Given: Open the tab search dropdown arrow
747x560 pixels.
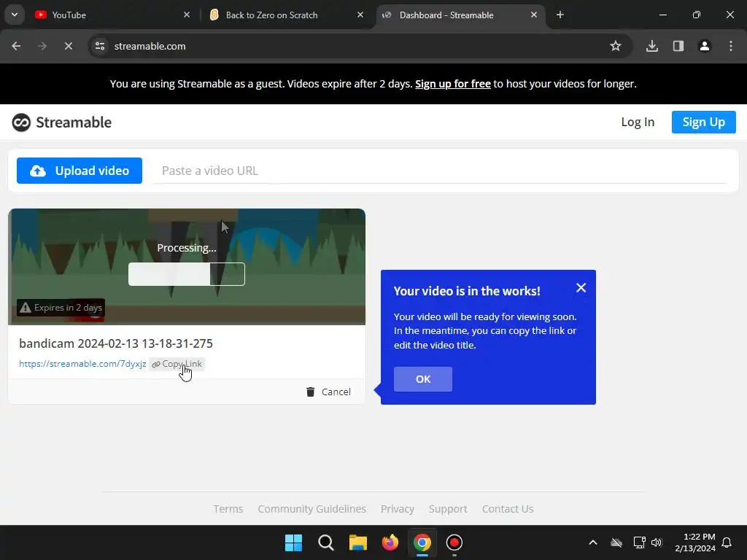Looking at the screenshot, I should click(15, 15).
